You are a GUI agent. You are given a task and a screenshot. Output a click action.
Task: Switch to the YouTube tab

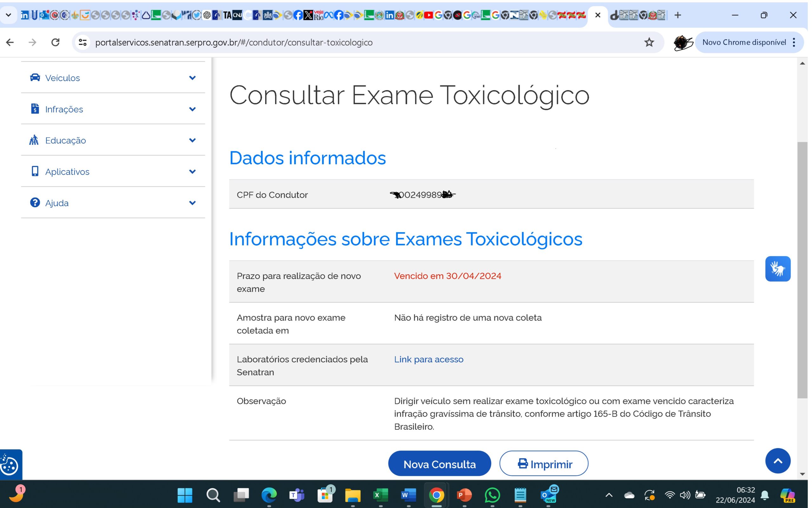pyautogui.click(x=429, y=15)
